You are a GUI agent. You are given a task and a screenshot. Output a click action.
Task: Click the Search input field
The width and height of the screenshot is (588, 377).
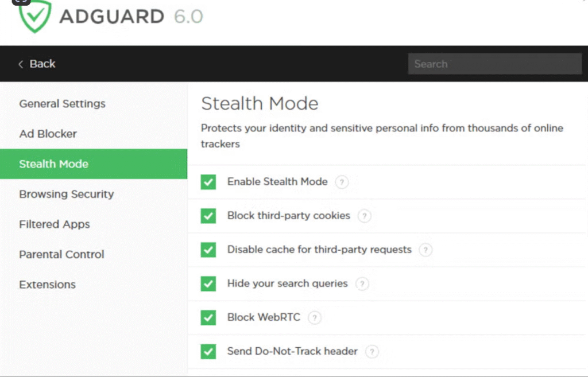494,64
